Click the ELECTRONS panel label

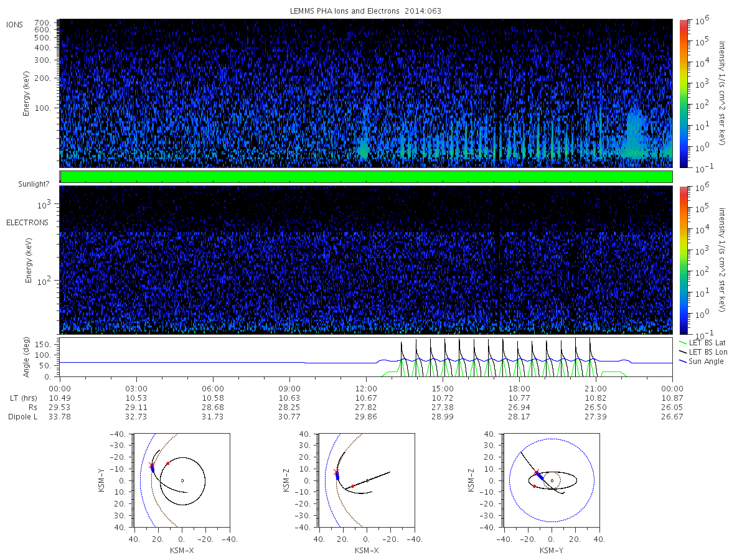coord(27,222)
